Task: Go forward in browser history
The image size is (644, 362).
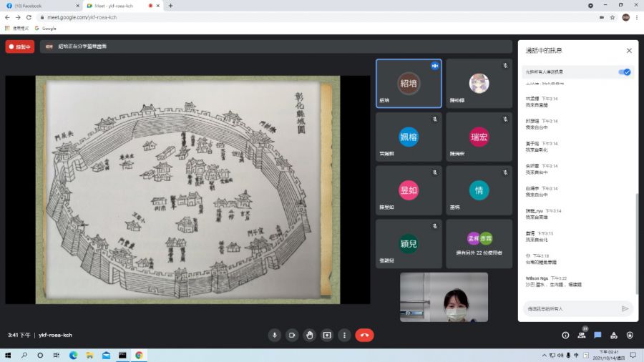Action: [x=18, y=17]
